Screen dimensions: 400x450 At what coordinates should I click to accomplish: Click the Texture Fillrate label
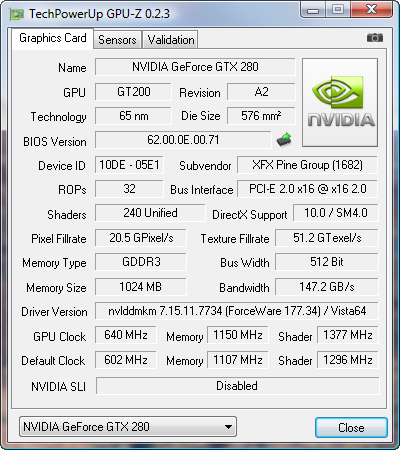(x=235, y=239)
